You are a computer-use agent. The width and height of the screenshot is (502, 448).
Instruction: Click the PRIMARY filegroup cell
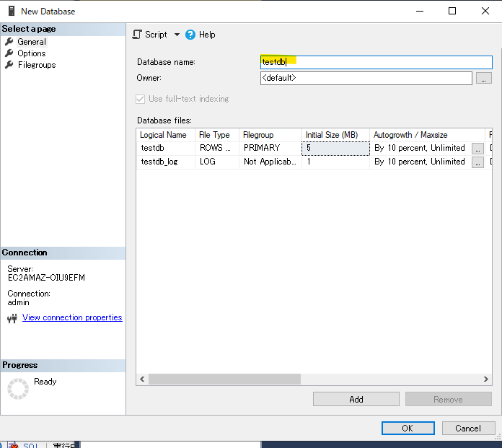[270, 149]
